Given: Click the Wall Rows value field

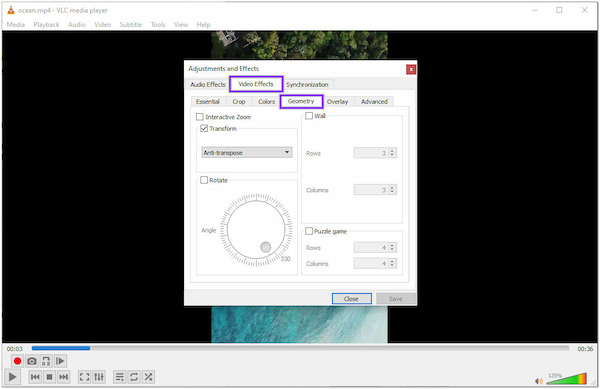Looking at the screenshot, I should point(371,153).
